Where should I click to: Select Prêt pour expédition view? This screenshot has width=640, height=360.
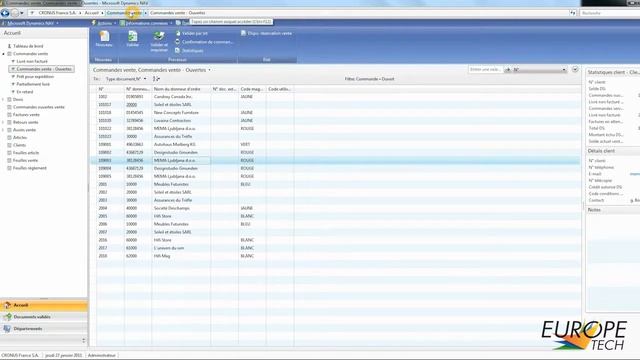pyautogui.click(x=35, y=77)
